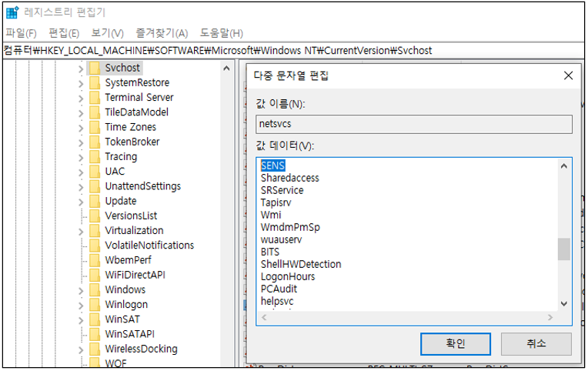The height and width of the screenshot is (371, 588).
Task: Expand the Windows key chevron
Action: click(x=81, y=290)
